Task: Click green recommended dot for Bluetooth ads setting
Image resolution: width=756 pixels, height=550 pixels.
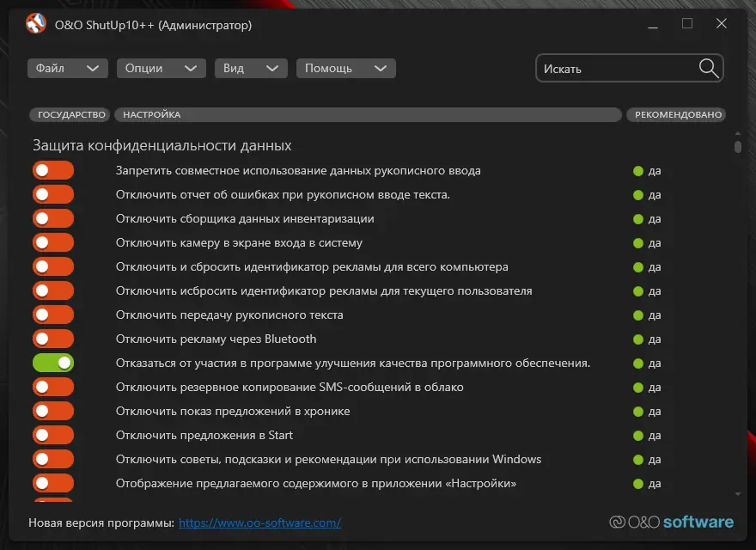Action: pos(638,339)
